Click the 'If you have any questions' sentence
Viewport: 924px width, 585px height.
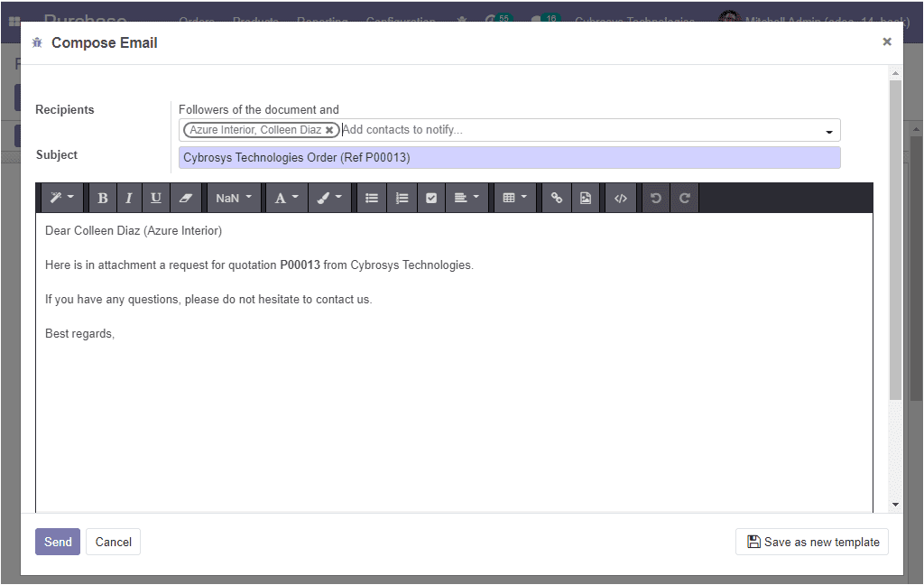(208, 299)
